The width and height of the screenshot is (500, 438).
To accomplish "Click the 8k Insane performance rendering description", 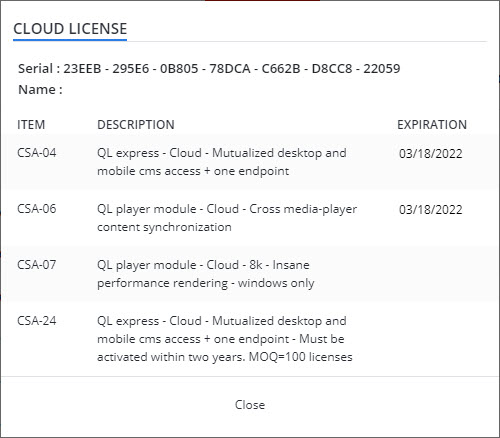I will pos(206,274).
